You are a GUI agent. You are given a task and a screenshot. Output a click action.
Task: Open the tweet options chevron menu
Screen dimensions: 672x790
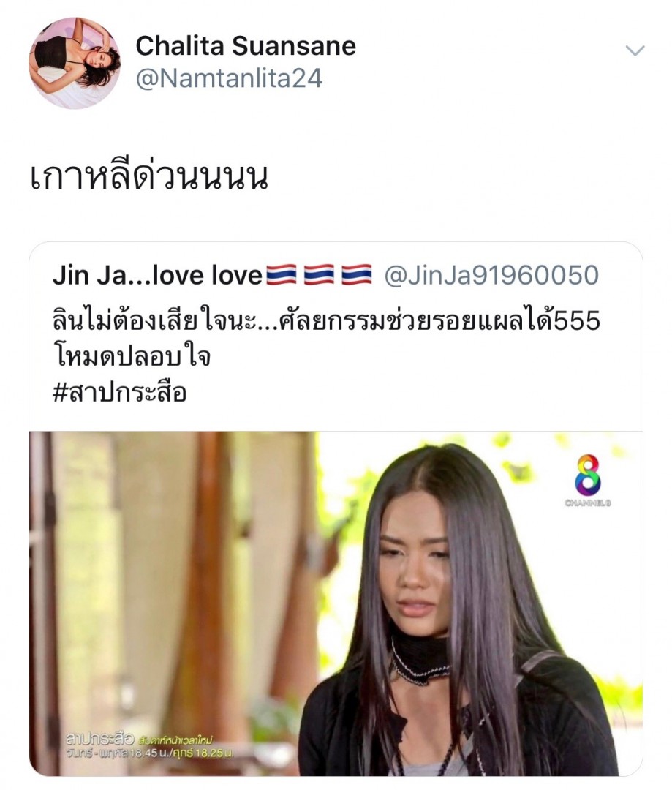[635, 50]
